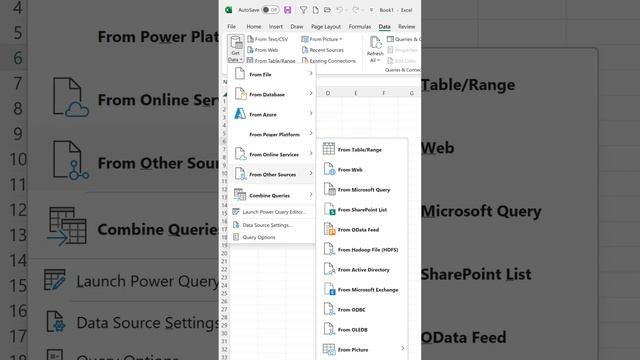Click Existing Connections in the ribbon
The height and width of the screenshot is (360, 640).
[329, 61]
